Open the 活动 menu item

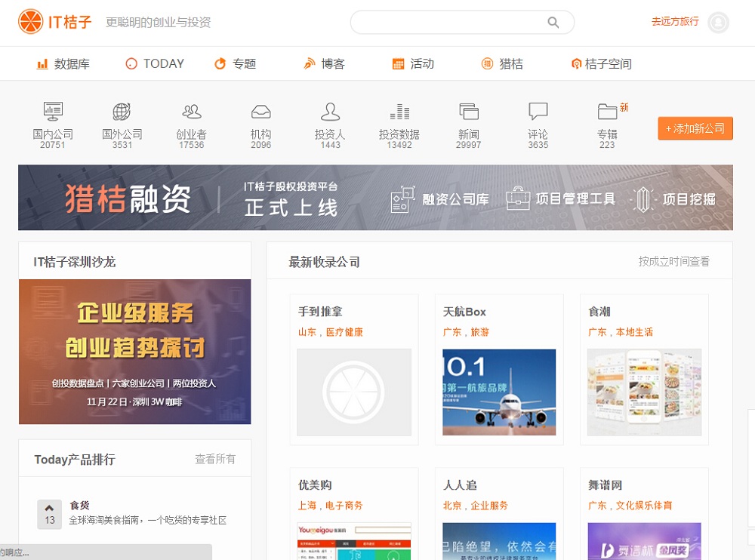413,63
